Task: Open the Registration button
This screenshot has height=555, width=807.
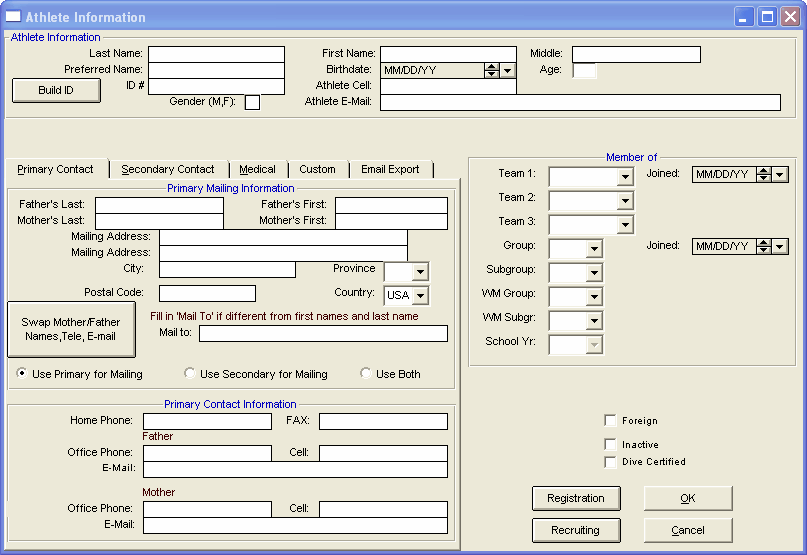Action: click(x=576, y=498)
